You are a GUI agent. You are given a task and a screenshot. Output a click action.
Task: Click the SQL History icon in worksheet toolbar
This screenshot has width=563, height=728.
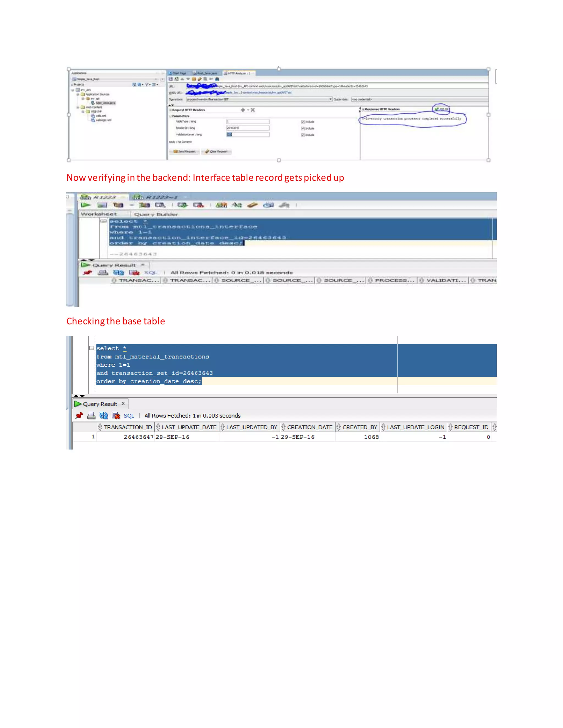point(269,205)
